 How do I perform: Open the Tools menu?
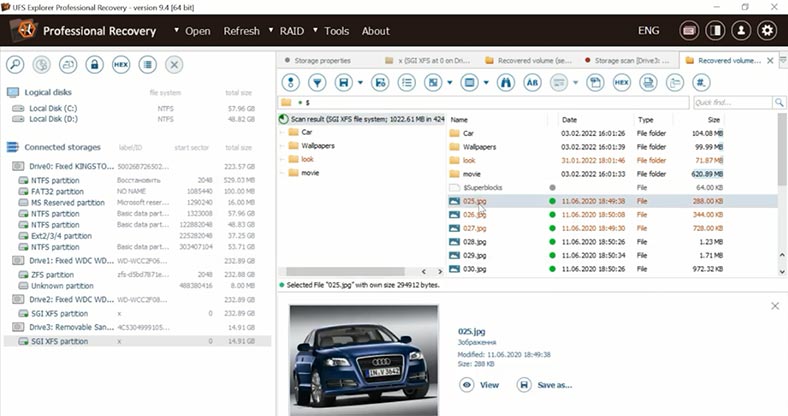click(336, 31)
